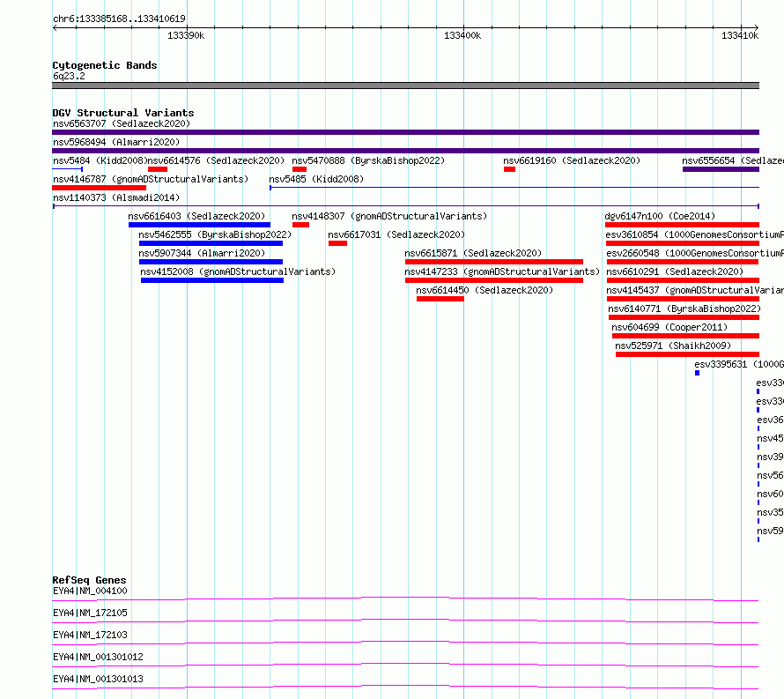Click the nsv6615871 (Sedlazeck2020) label

[x=473, y=253]
